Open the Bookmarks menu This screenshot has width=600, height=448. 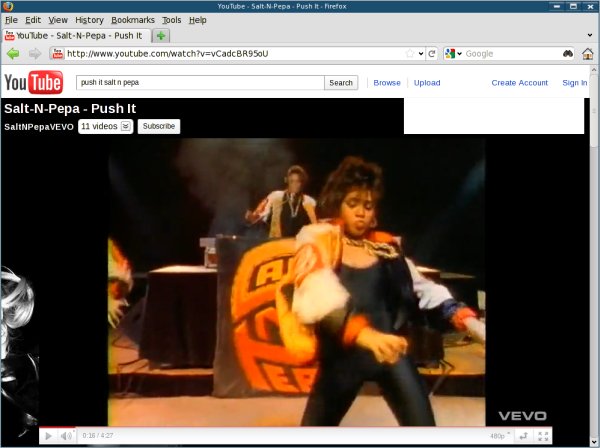(133, 20)
